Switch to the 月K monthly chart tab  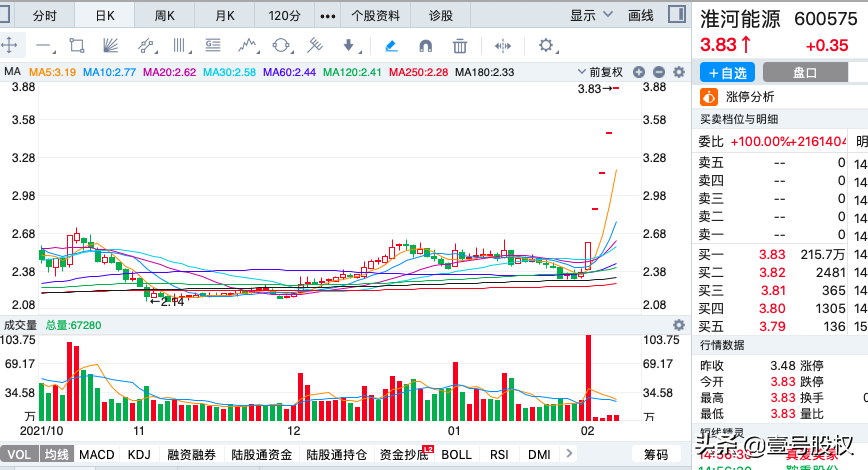pos(225,16)
